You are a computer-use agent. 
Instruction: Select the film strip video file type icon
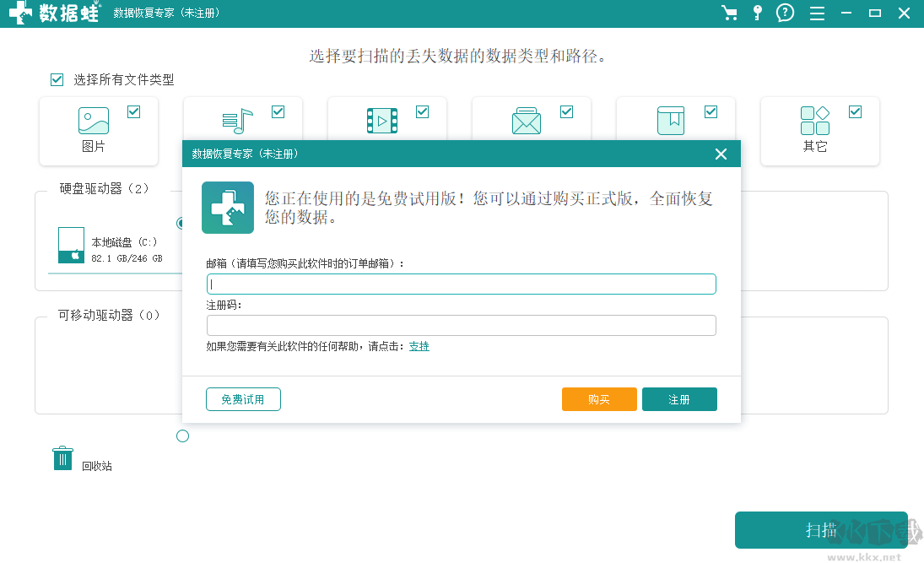point(381,121)
